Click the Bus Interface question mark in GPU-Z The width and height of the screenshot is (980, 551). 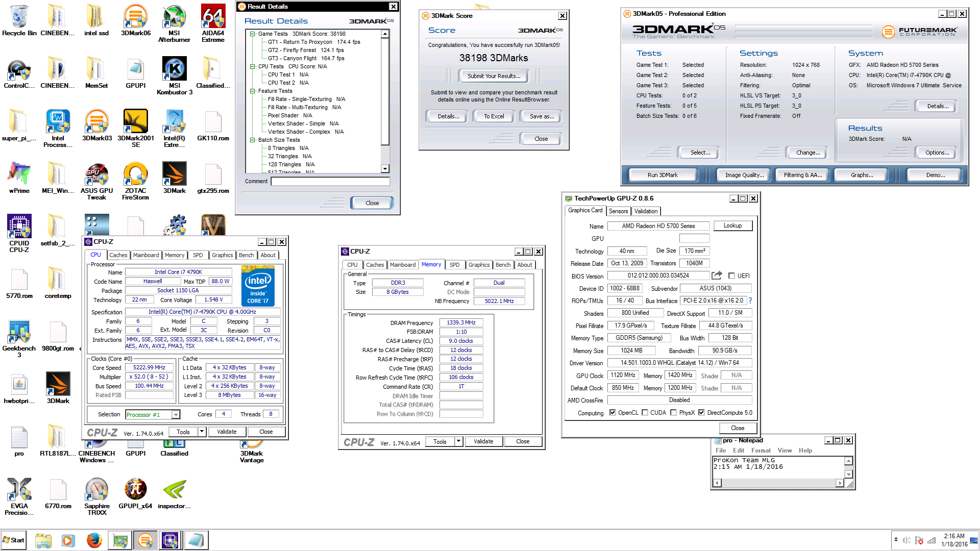tap(750, 300)
